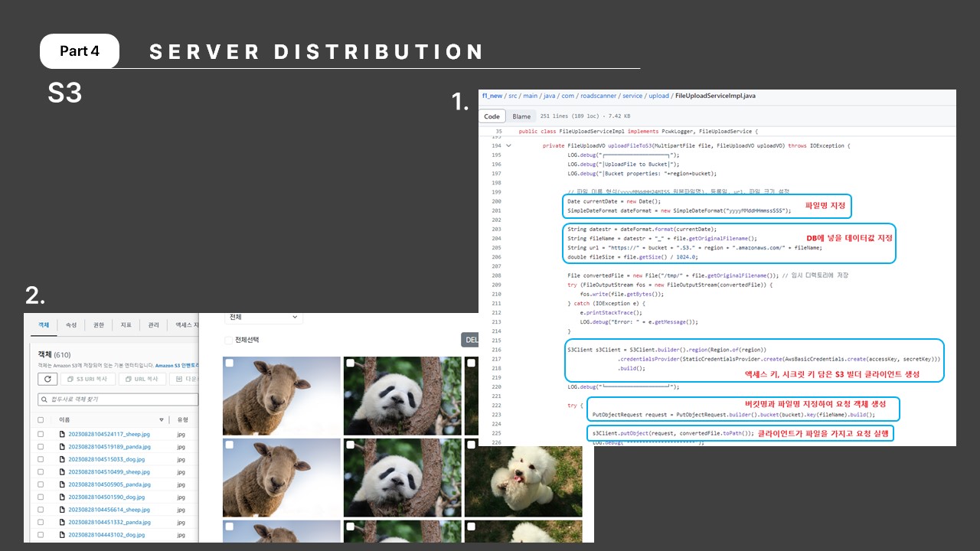Click the 접두사로 객체 찾기 search field
This screenshot has width=980, height=551.
[119, 399]
